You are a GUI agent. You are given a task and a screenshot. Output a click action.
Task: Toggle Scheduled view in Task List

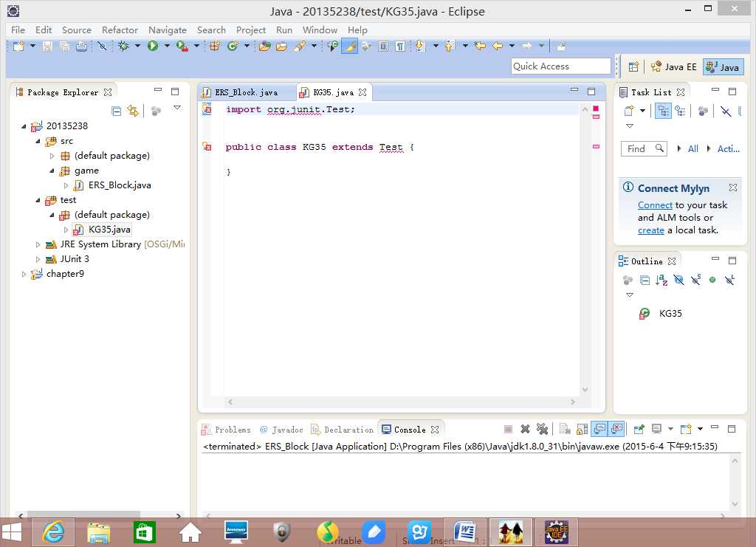click(x=680, y=111)
